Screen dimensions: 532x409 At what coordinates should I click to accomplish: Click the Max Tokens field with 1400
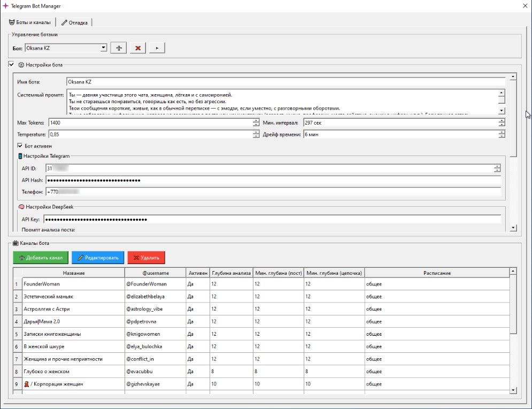coord(151,123)
